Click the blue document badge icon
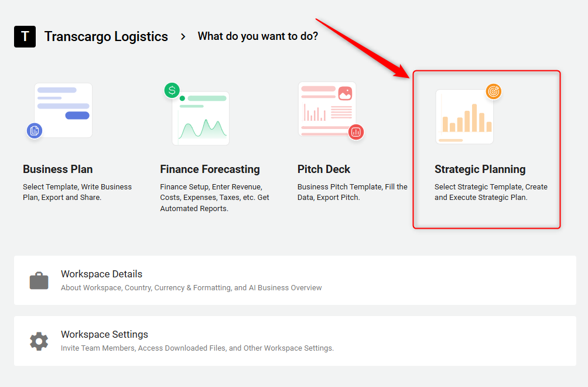Viewport: 588px width, 387px height. (x=35, y=130)
